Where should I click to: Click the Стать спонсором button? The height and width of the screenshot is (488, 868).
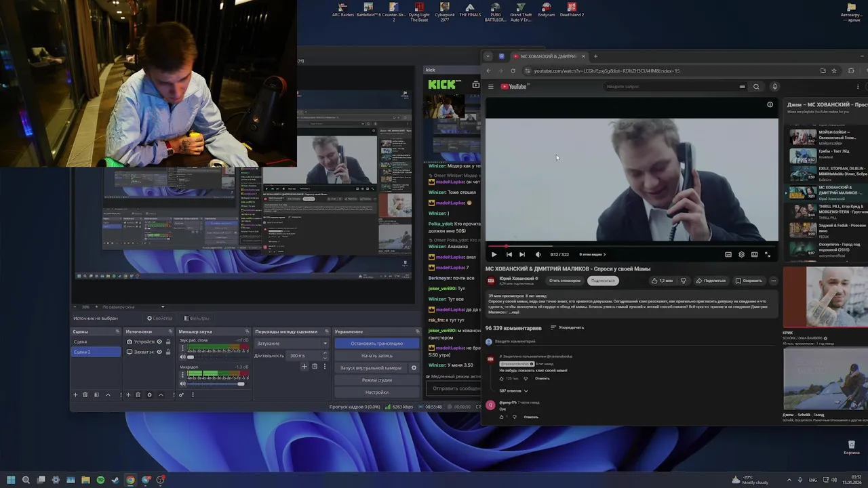click(x=565, y=281)
